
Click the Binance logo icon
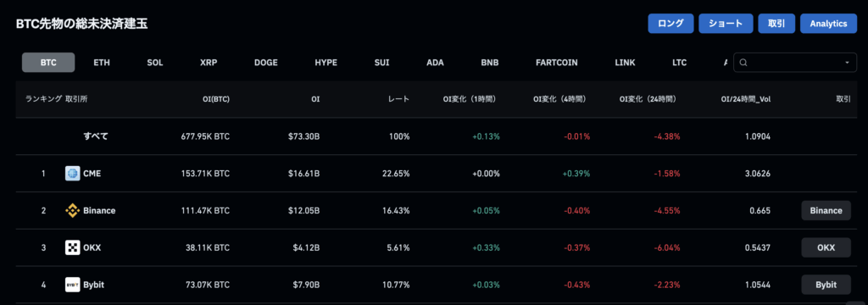(73, 210)
